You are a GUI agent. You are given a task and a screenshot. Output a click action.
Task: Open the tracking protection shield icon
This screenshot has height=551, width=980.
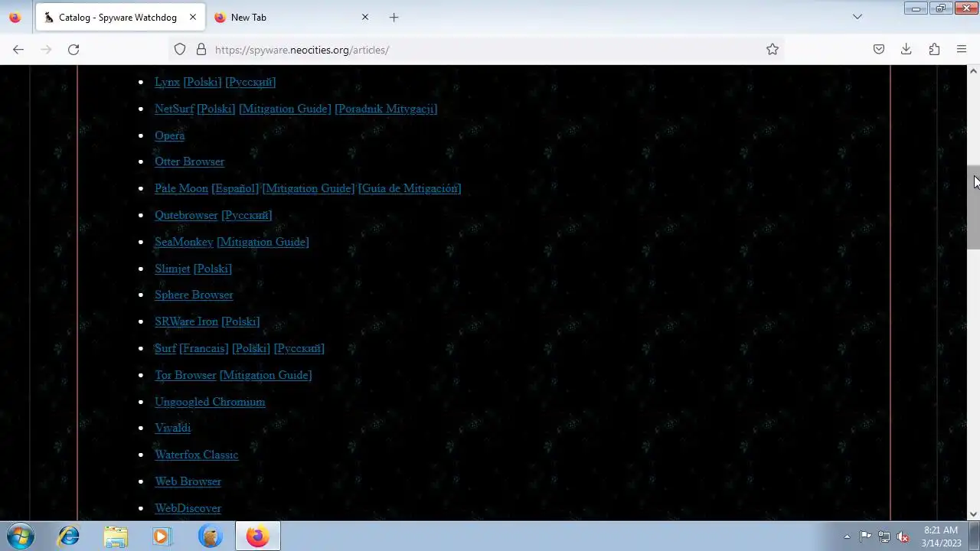(x=180, y=49)
